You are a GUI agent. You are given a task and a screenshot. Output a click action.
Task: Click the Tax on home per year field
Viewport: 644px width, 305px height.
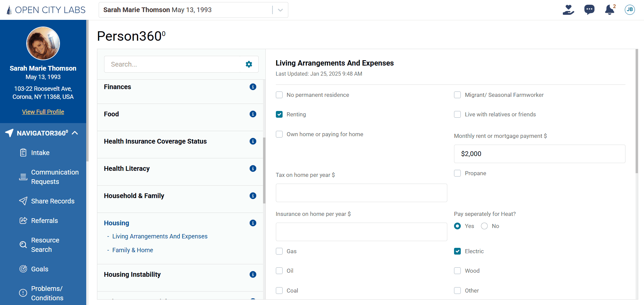[x=361, y=193]
